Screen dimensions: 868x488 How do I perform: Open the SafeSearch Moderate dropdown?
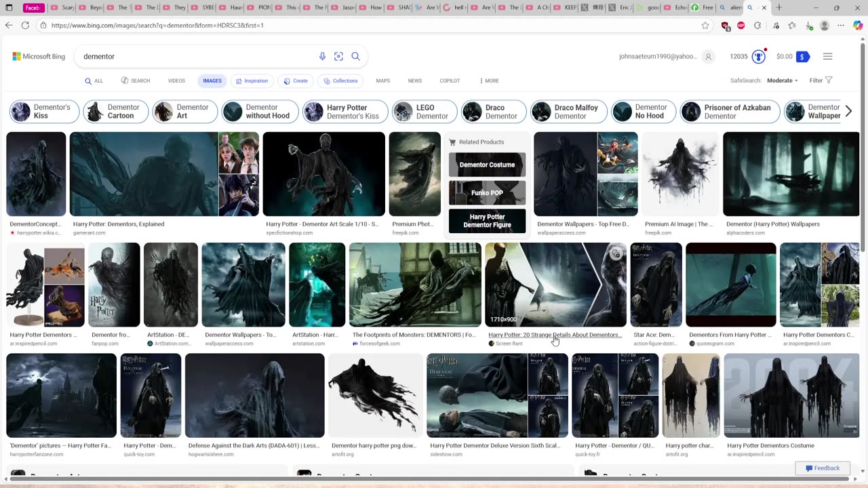click(x=782, y=81)
